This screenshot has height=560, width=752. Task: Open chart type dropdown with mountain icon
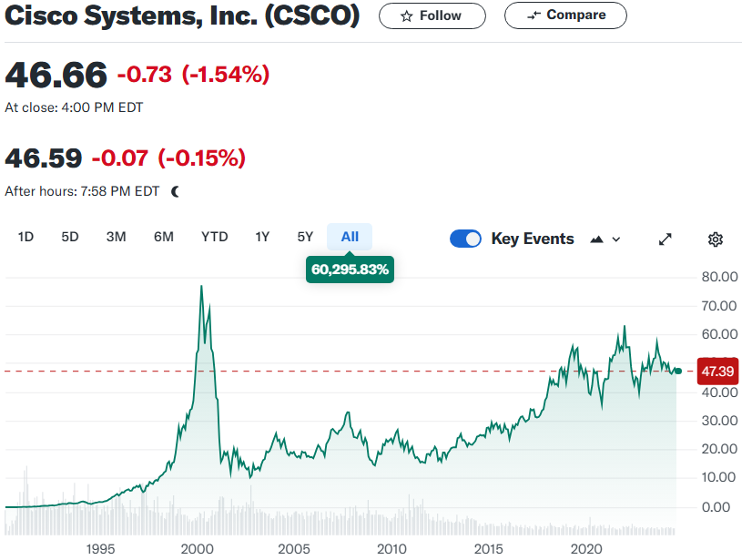(605, 239)
